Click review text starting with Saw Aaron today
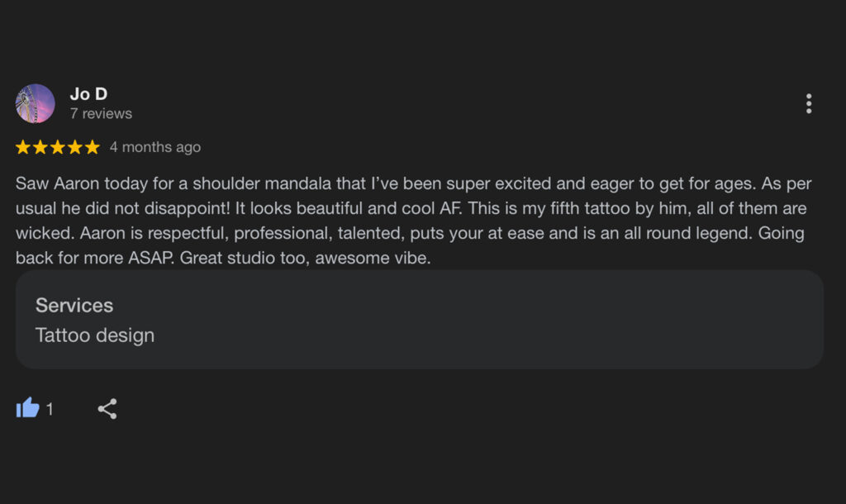Screen dimensions: 846x504 tap(413, 221)
